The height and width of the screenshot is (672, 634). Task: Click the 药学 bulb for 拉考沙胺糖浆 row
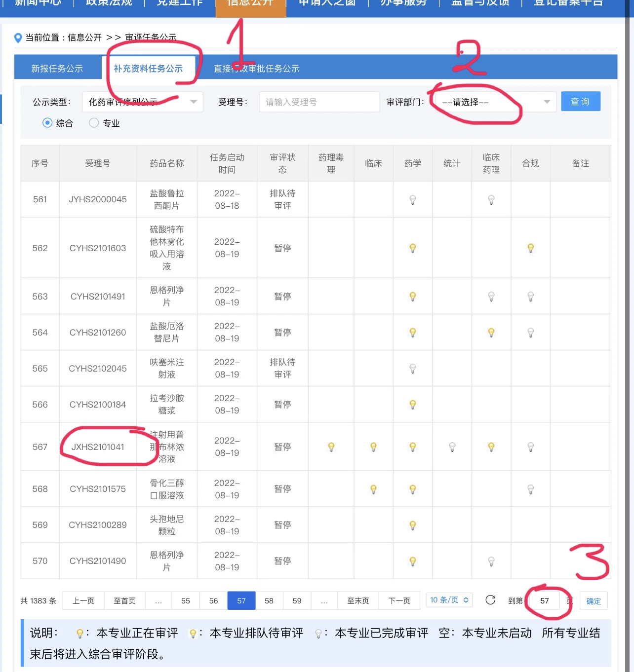coord(413,405)
